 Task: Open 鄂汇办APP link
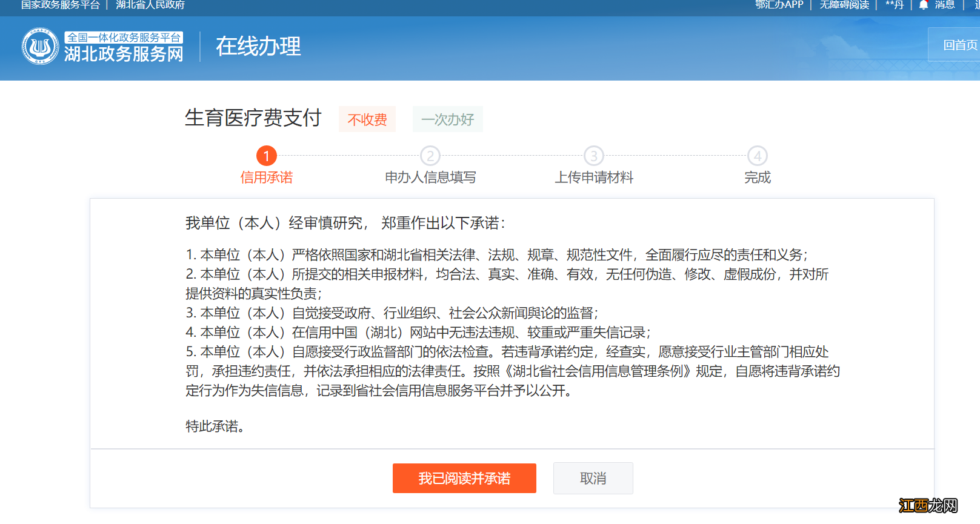click(x=779, y=5)
